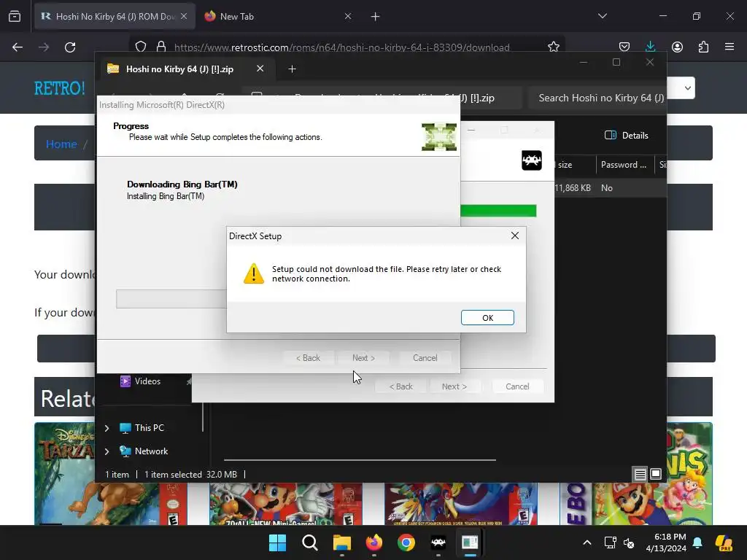Click the Save to Pocket icon
The width and height of the screenshot is (747, 560).
(x=624, y=47)
